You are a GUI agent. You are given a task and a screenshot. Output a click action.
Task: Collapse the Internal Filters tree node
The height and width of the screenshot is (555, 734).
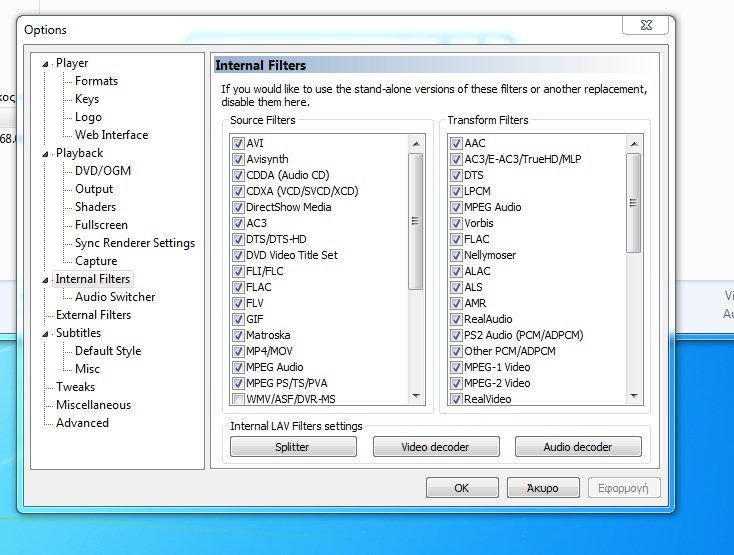click(45, 280)
